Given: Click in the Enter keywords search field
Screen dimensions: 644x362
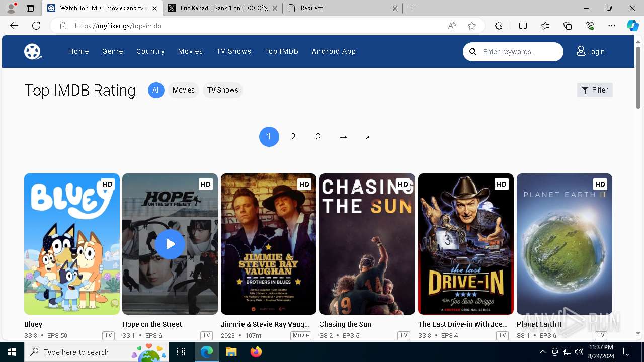Looking at the screenshot, I should (520, 51).
